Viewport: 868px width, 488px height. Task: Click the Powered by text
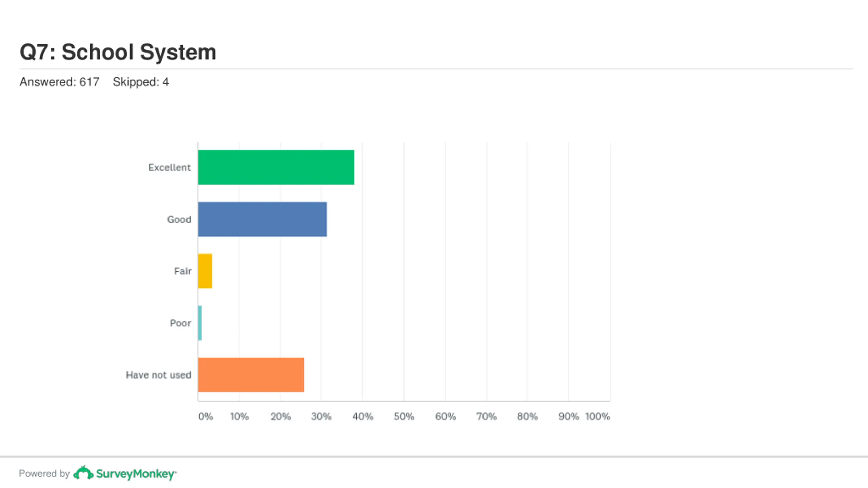44,473
